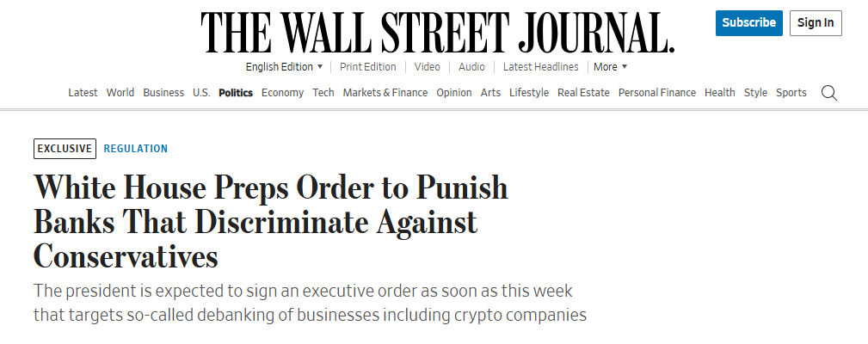Click the Regulation topic label
The width and height of the screenshot is (868, 344).
tap(136, 149)
